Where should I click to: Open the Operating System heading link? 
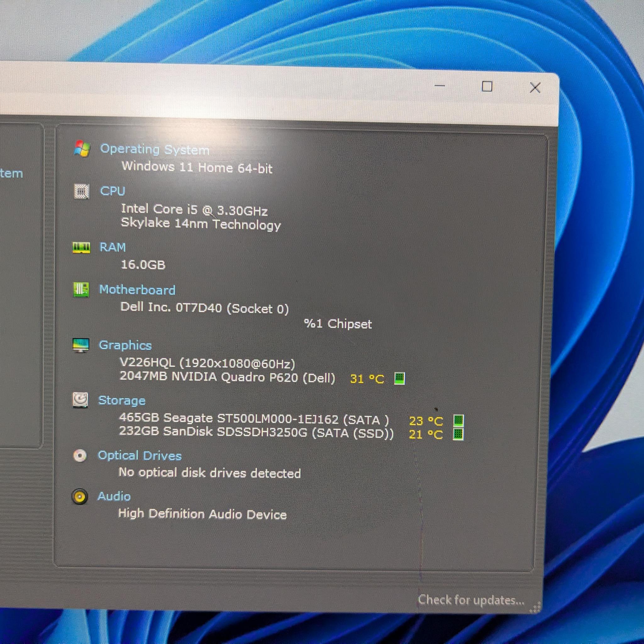[x=155, y=149]
